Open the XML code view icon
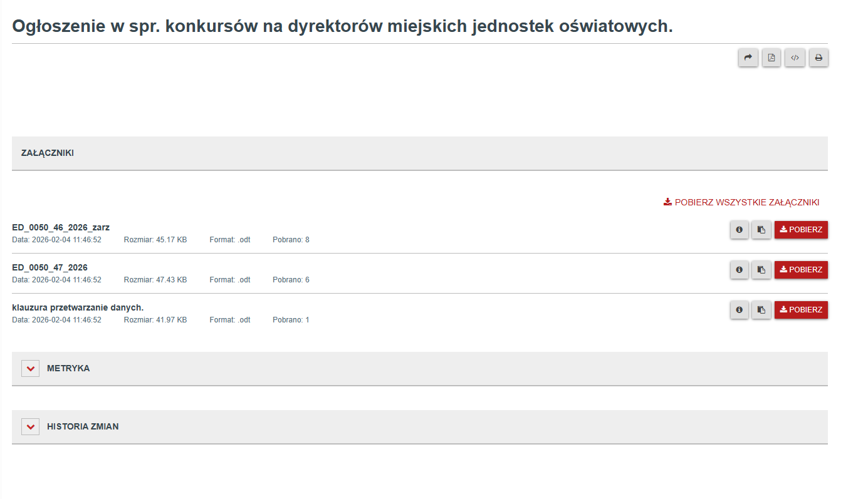This screenshot has width=868, height=499. pyautogui.click(x=795, y=58)
